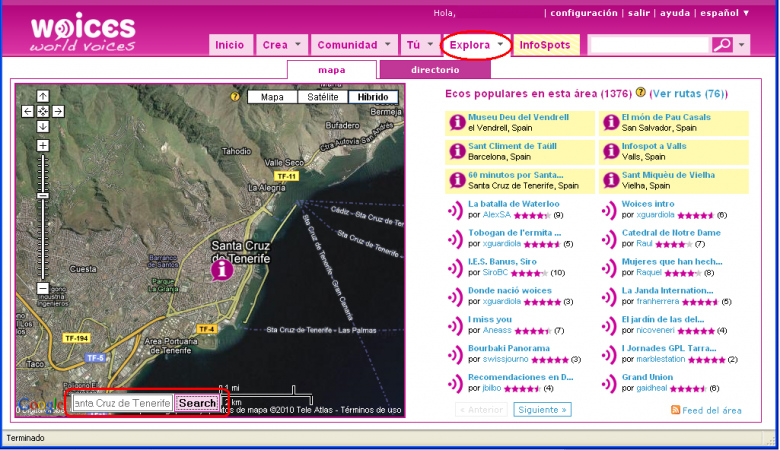Click the echo sound icon for Catedral de Notre Dame
780x450 pixels.
[609, 239]
